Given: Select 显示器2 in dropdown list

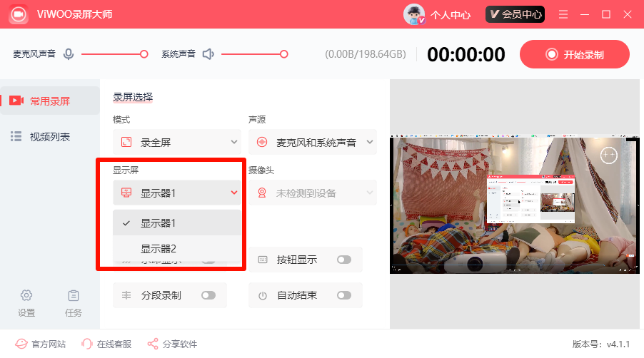Looking at the screenshot, I should [176, 248].
